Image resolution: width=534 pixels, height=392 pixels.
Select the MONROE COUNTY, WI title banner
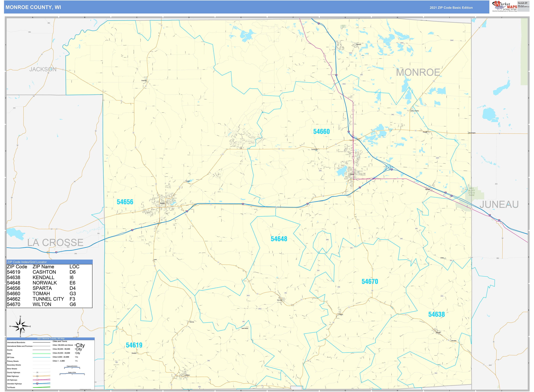[x=33, y=7]
